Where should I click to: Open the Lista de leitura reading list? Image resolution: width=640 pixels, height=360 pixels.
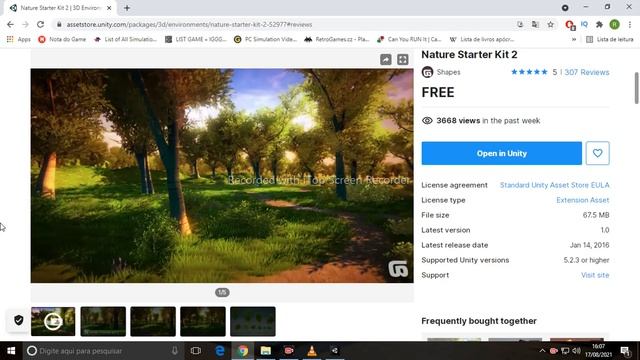[610, 39]
